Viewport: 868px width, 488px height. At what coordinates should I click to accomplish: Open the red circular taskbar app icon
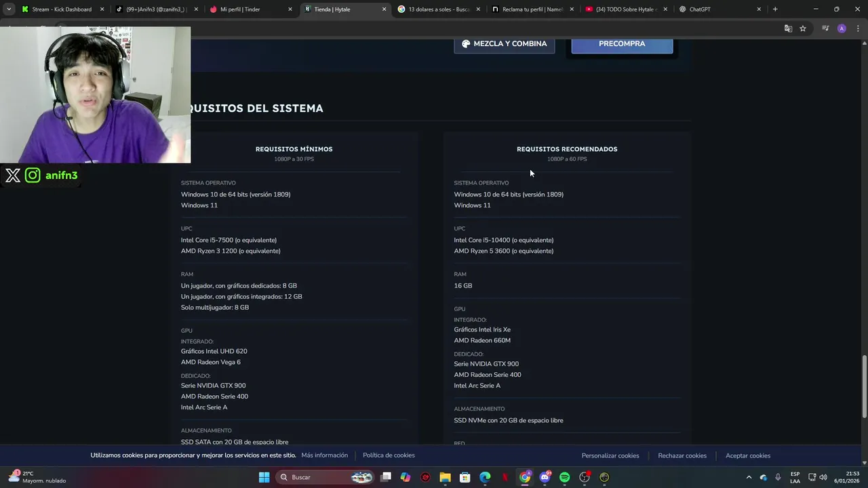coord(425,477)
